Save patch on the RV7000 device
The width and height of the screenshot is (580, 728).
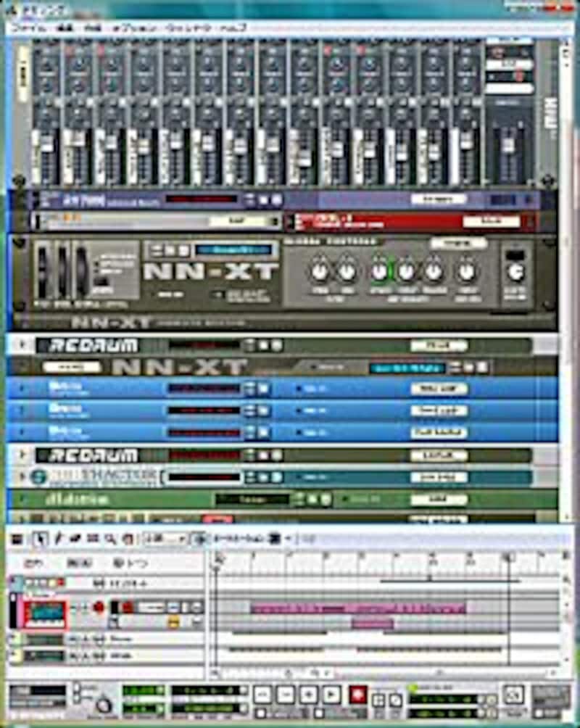click(277, 200)
